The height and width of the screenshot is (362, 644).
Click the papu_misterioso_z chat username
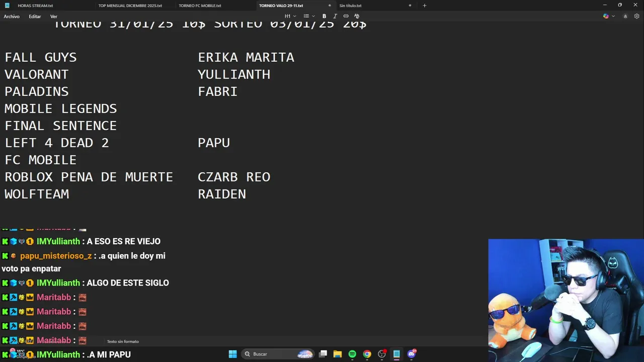pos(56,256)
